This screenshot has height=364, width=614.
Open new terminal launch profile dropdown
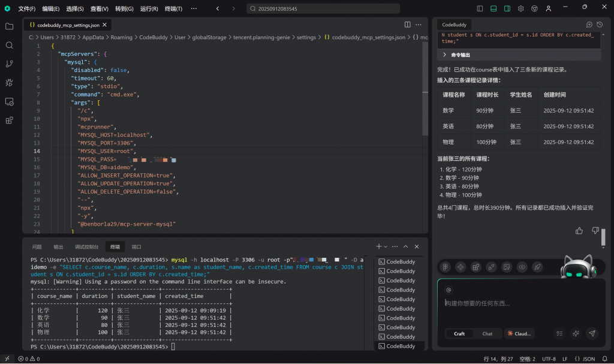pos(386,246)
